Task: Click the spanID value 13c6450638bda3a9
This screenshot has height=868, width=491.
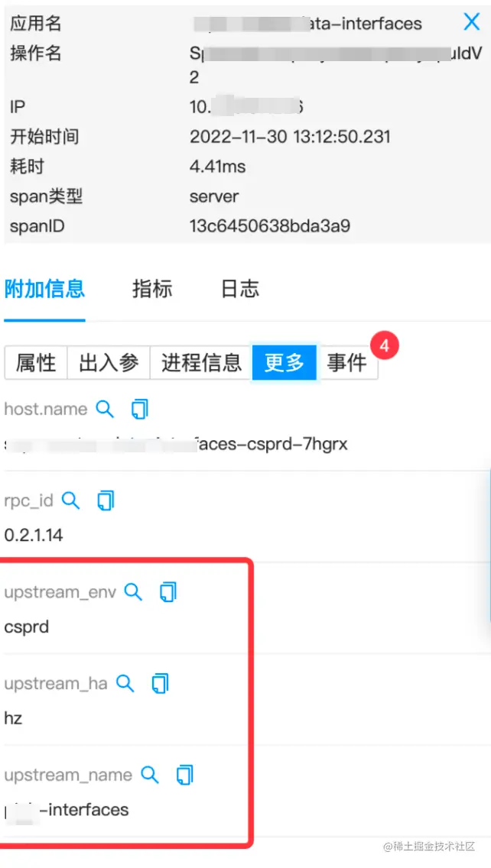Action: tap(270, 226)
